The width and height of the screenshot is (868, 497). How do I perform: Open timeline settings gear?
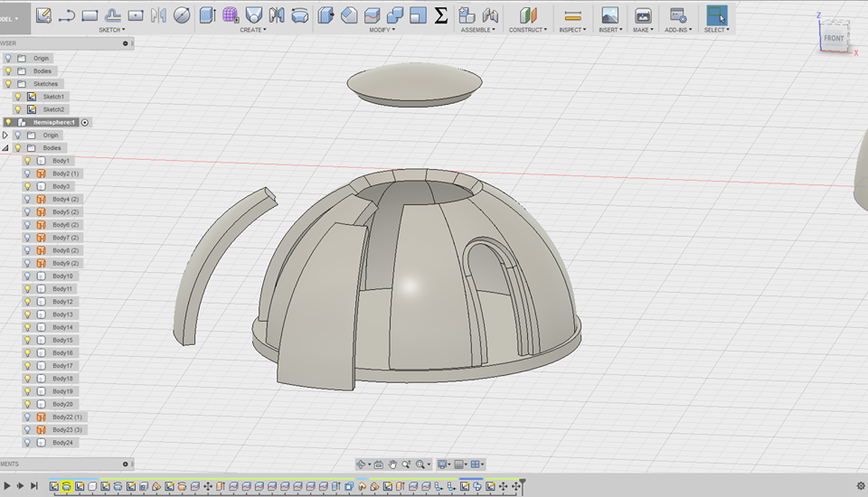861,486
